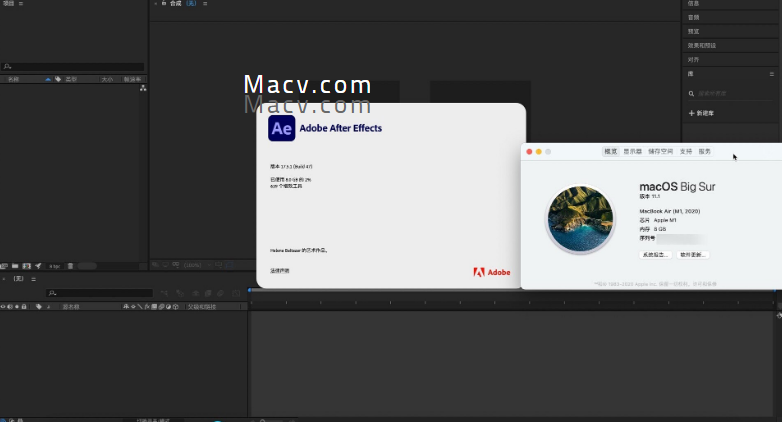The height and width of the screenshot is (422, 782).
Task: Select the 显示器 tab in About This Mac
Action: [632, 152]
